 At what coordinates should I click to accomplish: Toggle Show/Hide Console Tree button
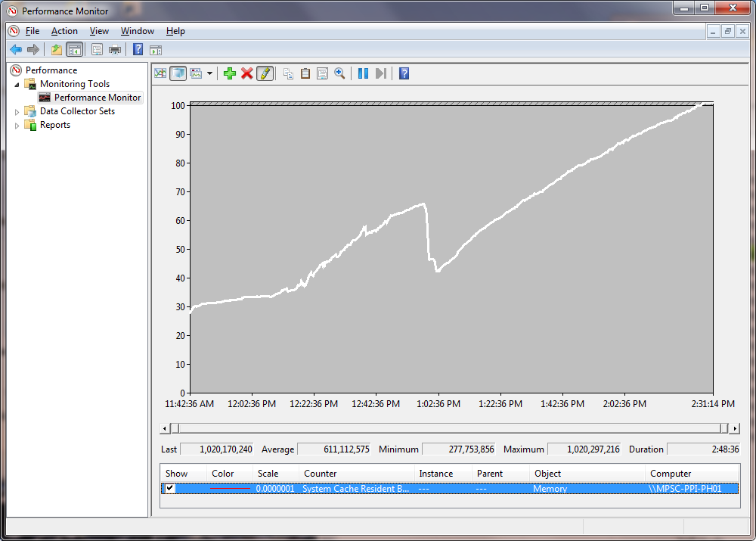pyautogui.click(x=74, y=50)
